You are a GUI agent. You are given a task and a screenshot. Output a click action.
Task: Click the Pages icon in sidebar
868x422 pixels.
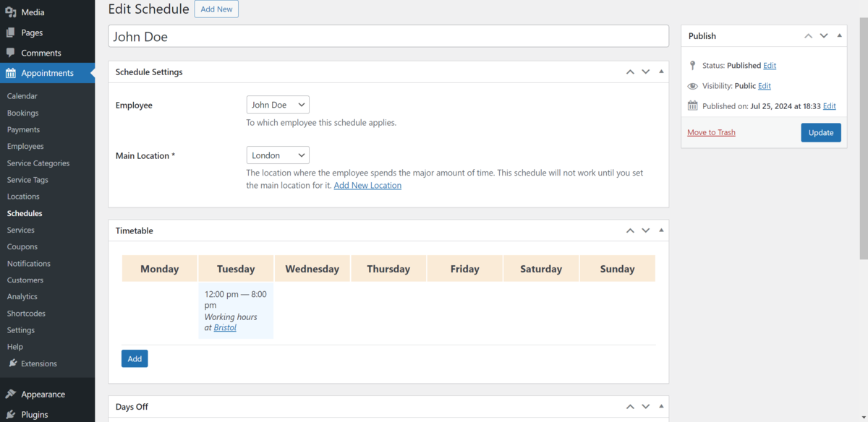(x=11, y=33)
